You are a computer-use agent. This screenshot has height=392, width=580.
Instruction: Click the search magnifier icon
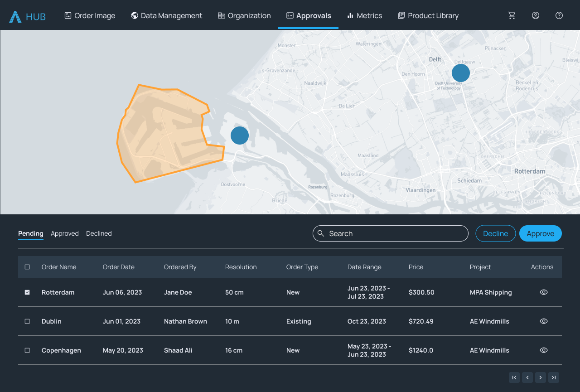(x=321, y=233)
